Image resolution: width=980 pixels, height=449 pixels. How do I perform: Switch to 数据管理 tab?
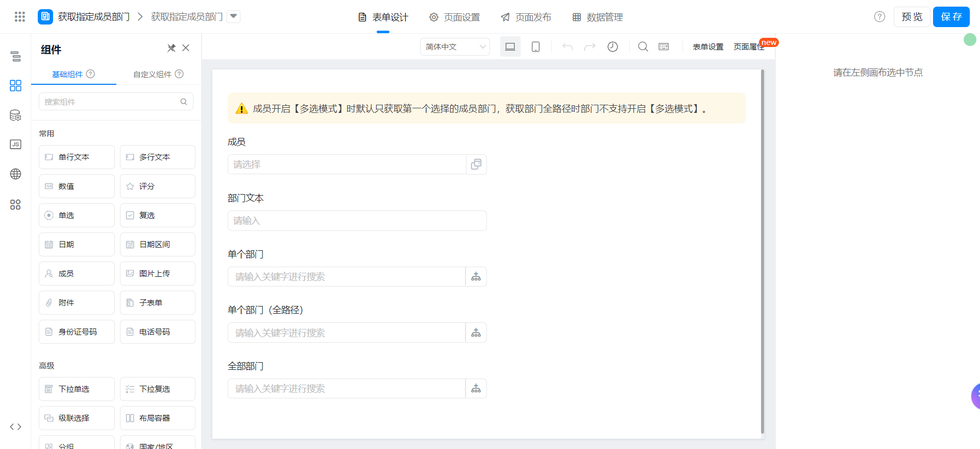point(598,17)
